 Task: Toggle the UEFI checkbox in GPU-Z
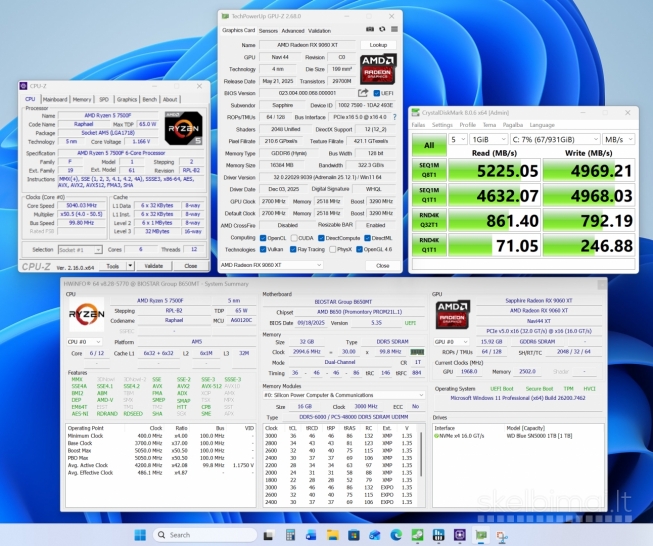point(376,93)
